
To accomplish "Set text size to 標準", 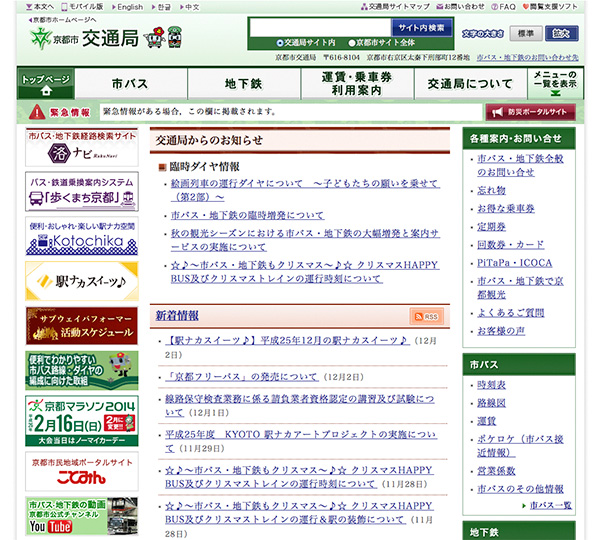I will (x=524, y=33).
